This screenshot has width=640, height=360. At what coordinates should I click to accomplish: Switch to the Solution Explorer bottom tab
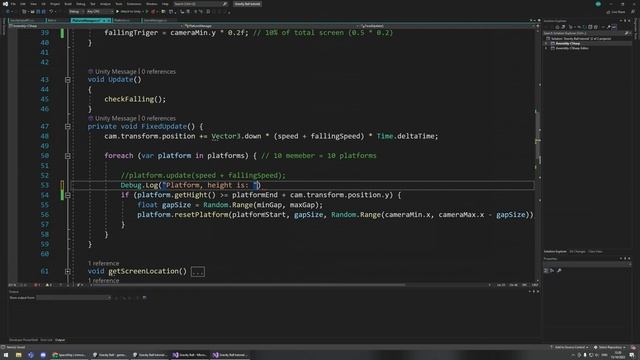click(x=555, y=251)
